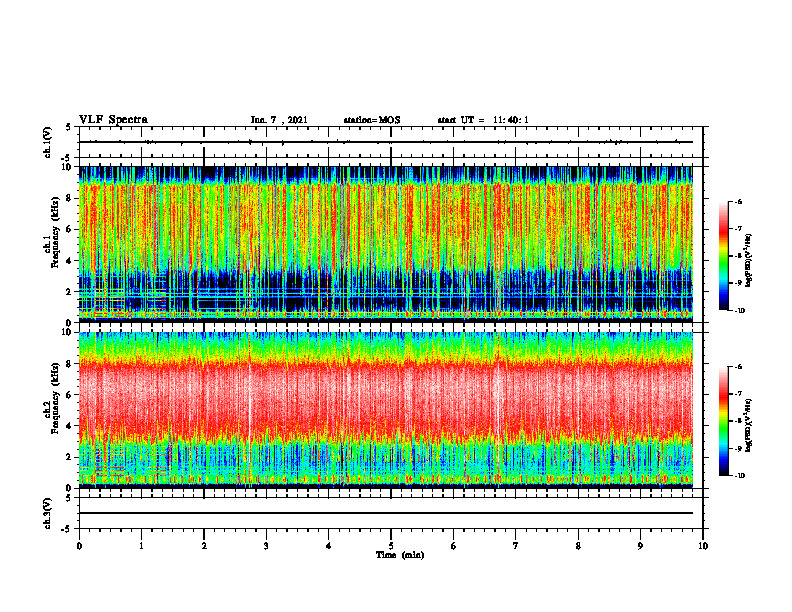792x612 pixels.
Task: Click the ch.1 spectrogram color bar
Action: [x=723, y=256]
